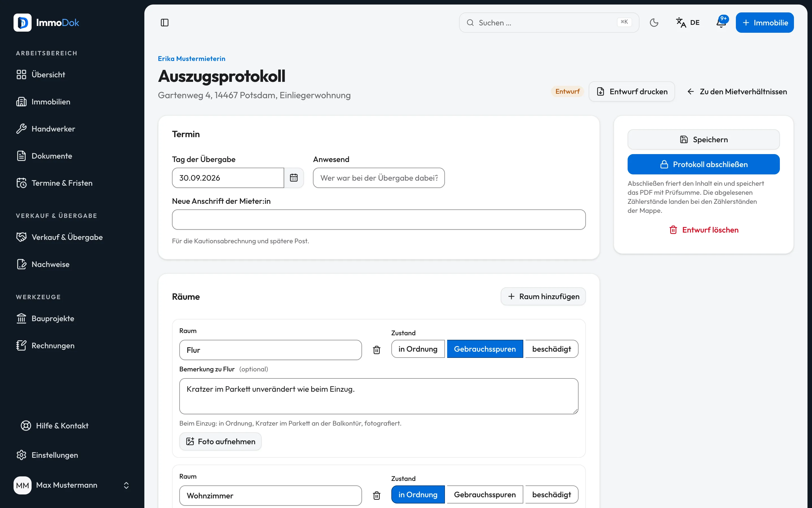
Task: Select in Ordnung for Wohnzimmer
Action: [x=418, y=494]
